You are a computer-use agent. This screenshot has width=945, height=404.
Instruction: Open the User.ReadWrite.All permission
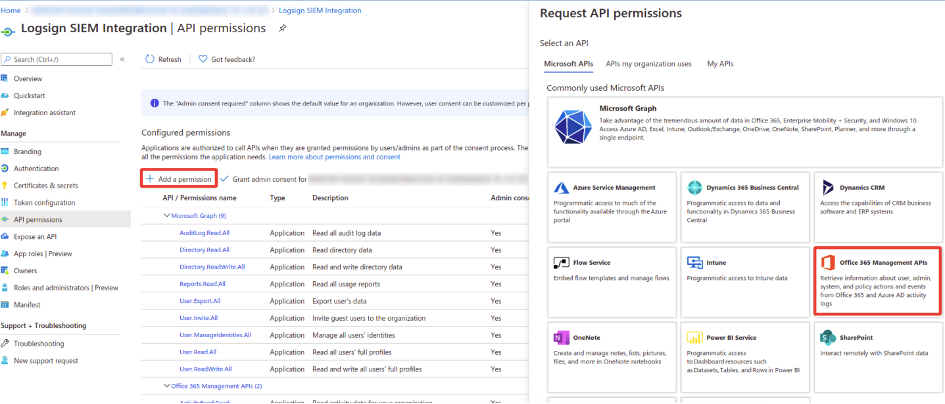point(206,369)
